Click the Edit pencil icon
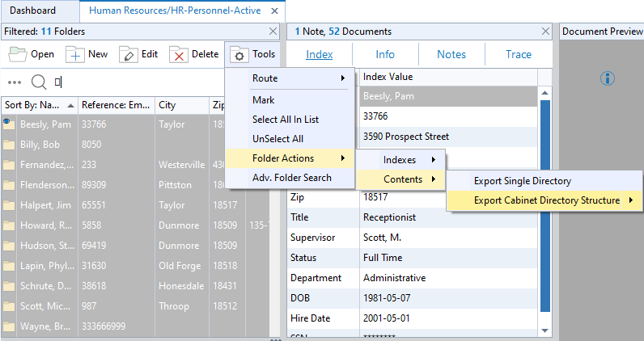 coord(128,54)
